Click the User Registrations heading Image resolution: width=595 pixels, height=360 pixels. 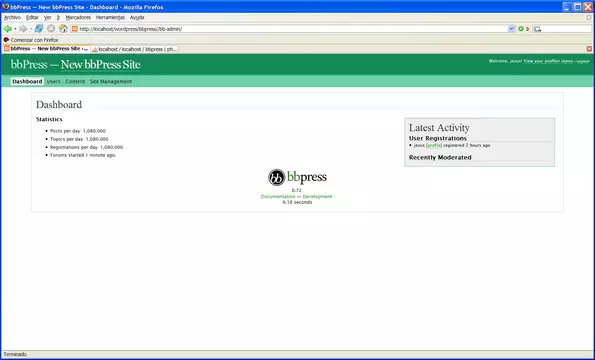[x=438, y=138]
